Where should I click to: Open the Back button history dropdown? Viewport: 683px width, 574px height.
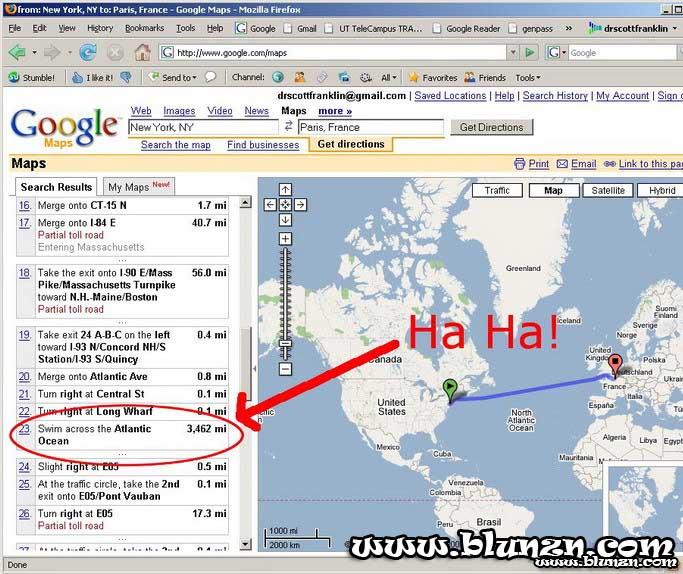[34, 53]
